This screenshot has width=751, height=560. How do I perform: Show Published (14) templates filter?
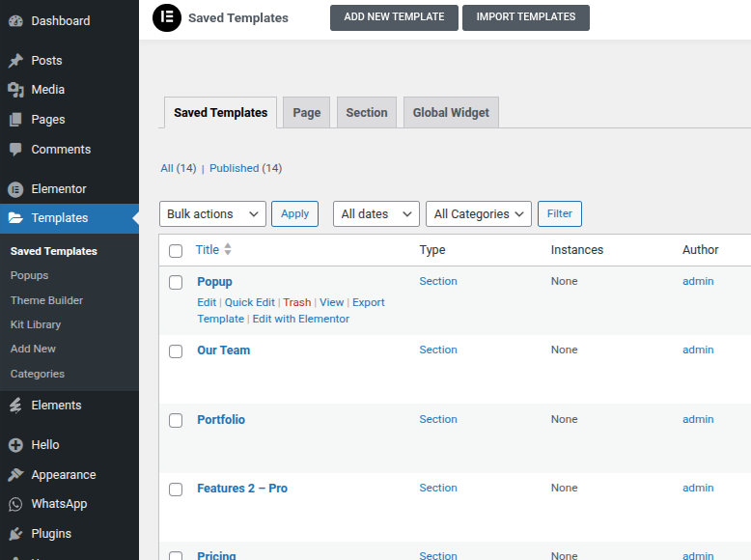[x=246, y=168]
